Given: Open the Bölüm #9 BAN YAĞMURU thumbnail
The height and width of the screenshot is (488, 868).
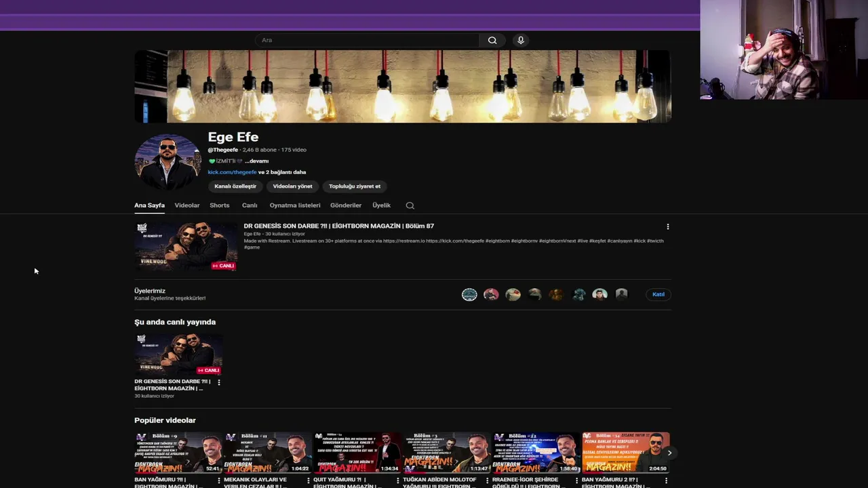Looking at the screenshot, I should [178, 453].
